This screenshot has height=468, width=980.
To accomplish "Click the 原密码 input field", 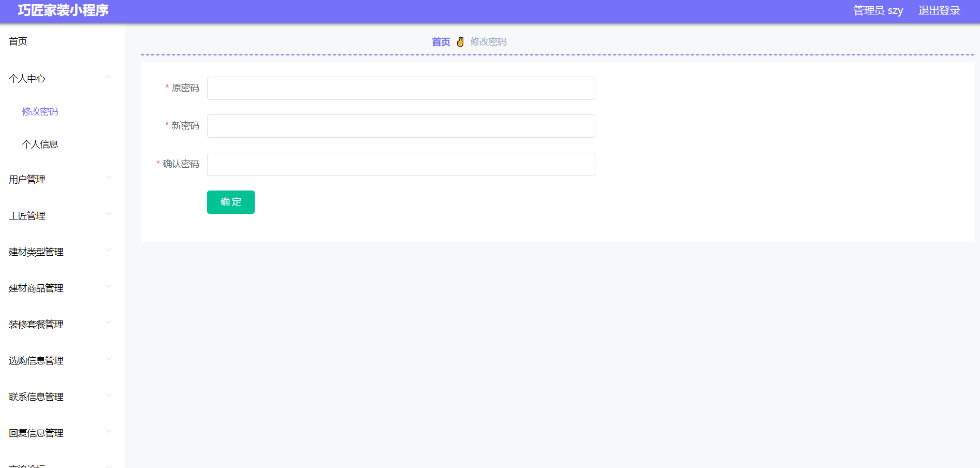I will 401,89.
